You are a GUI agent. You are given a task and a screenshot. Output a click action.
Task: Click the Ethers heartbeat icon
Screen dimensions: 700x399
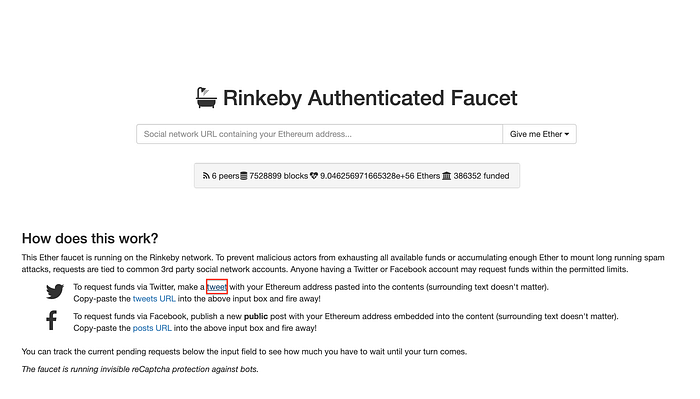coord(314,176)
